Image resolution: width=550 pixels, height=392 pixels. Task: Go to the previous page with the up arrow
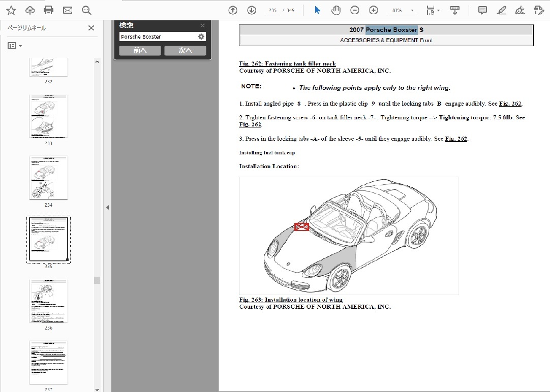pyautogui.click(x=233, y=10)
